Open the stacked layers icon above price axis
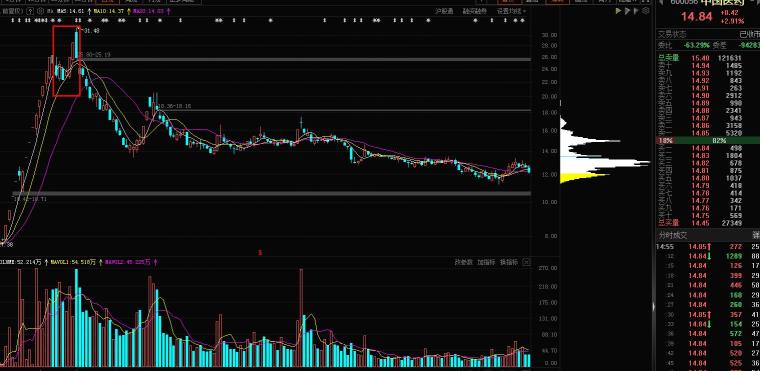The width and height of the screenshot is (760, 371). (x=645, y=11)
